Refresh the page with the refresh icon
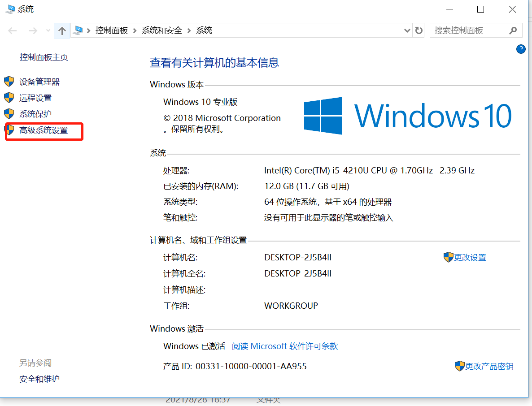The height and width of the screenshot is (406, 532). [x=419, y=31]
